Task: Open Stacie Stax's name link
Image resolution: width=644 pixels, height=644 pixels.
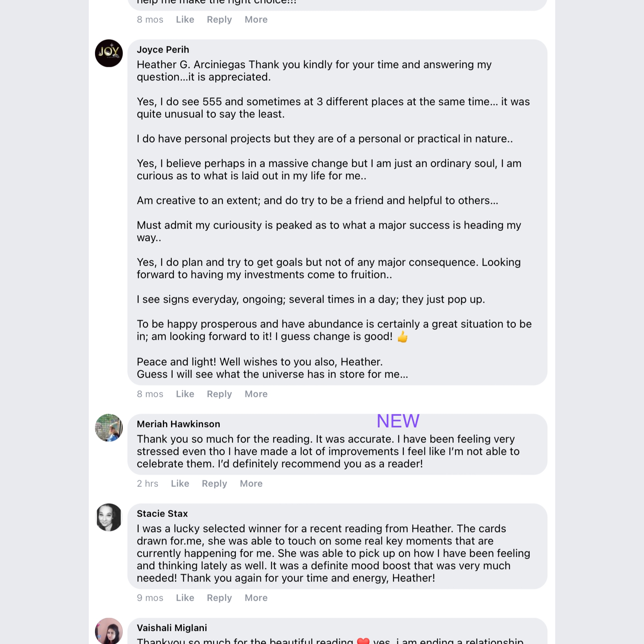Action: 162,514
